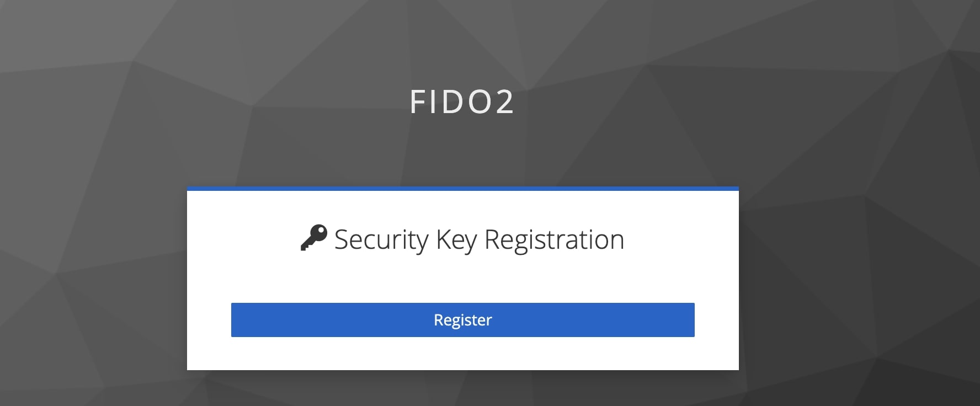This screenshot has width=980, height=406.
Task: Click the word Registration in the heading
Action: coord(554,240)
